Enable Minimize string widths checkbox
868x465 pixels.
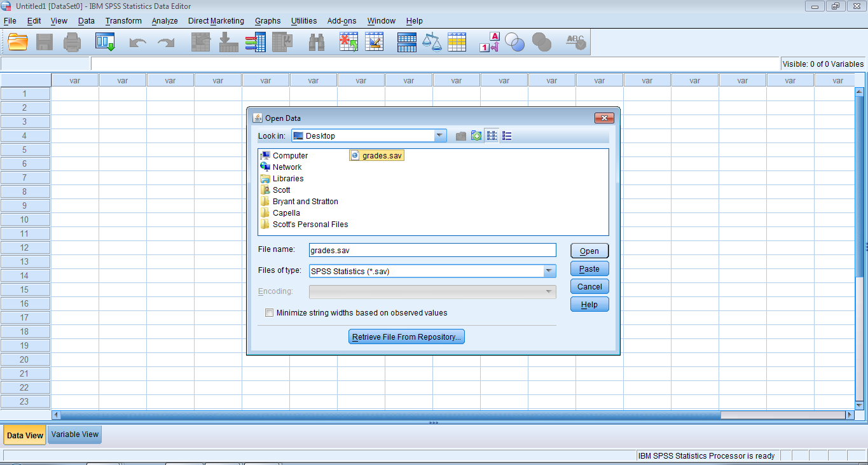269,313
